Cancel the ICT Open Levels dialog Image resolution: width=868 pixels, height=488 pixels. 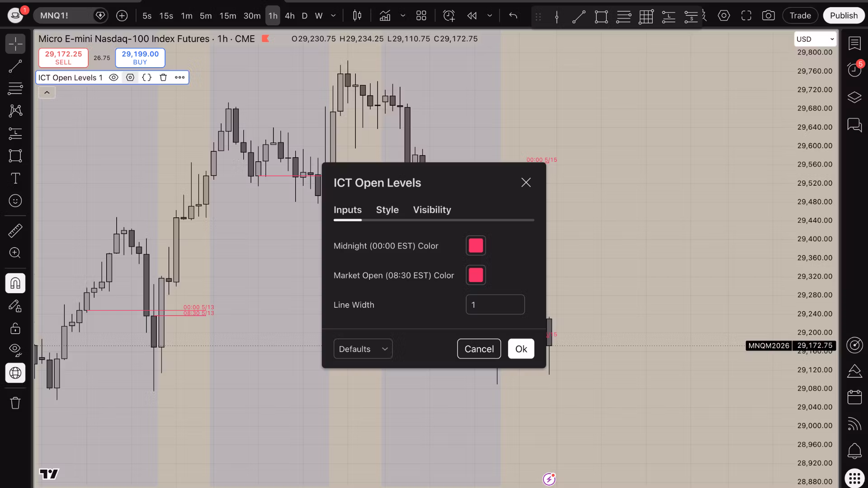[479, 349]
